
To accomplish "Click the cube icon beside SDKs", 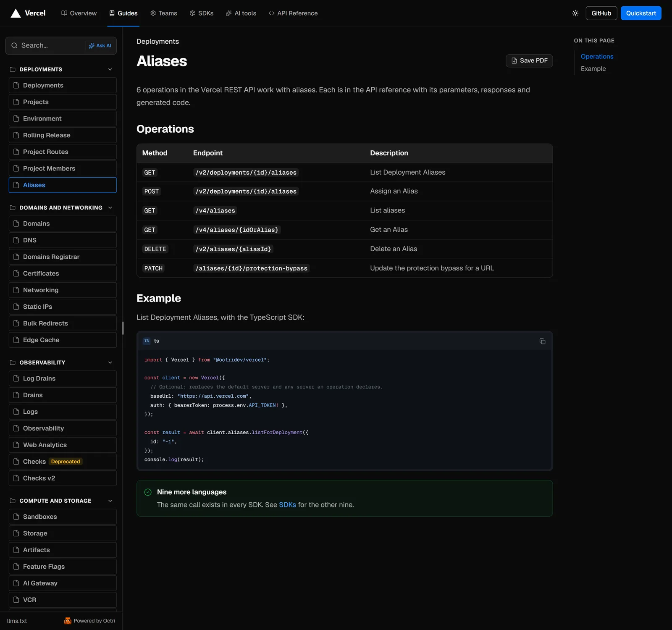I will tap(192, 13).
